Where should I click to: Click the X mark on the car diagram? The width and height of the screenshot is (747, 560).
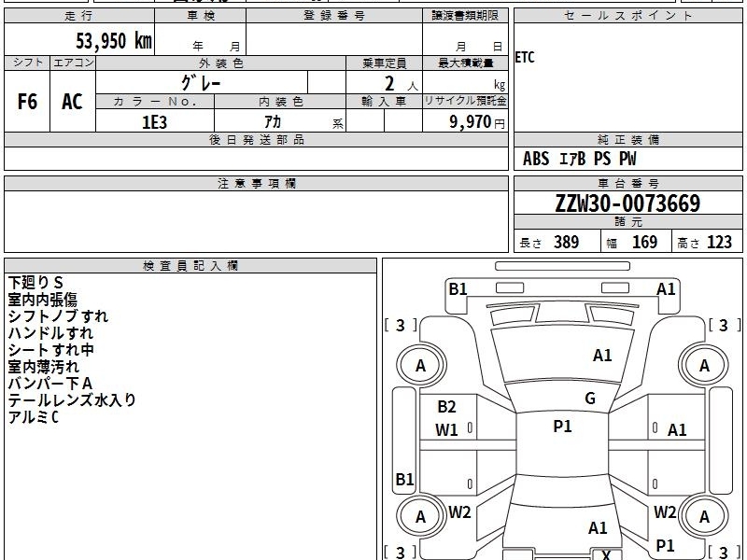[606, 554]
